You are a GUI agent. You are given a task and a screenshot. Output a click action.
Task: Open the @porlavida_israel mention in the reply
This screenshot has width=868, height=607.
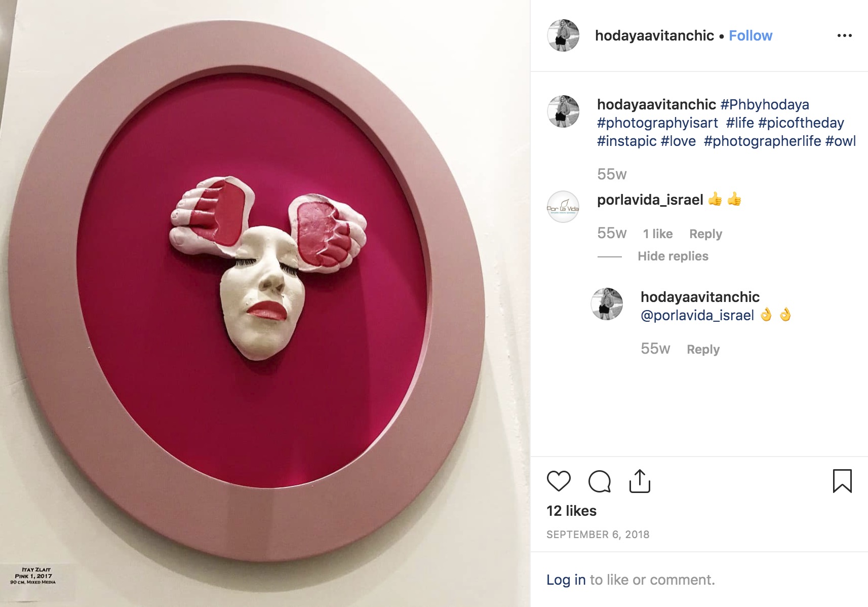click(x=697, y=315)
